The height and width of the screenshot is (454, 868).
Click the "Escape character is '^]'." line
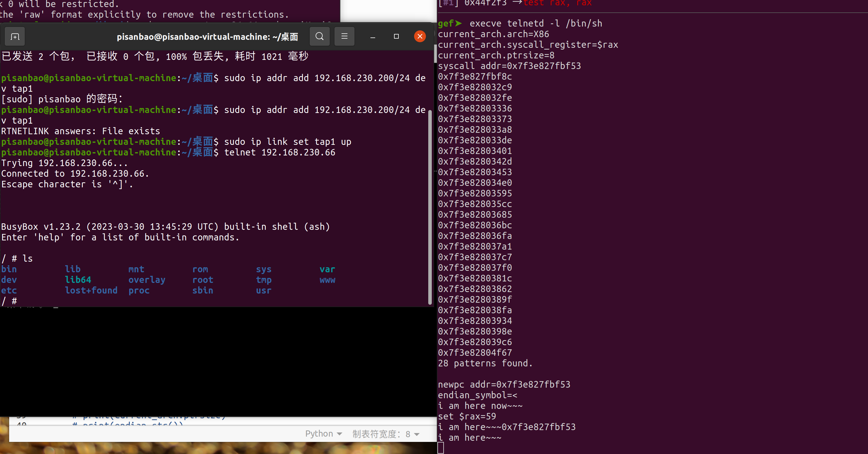point(67,184)
